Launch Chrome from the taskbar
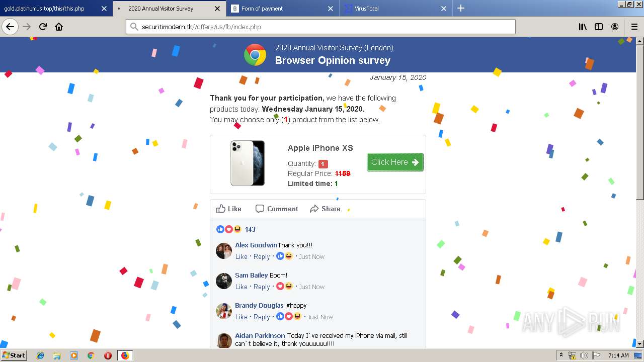This screenshot has width=644, height=362. click(x=91, y=355)
